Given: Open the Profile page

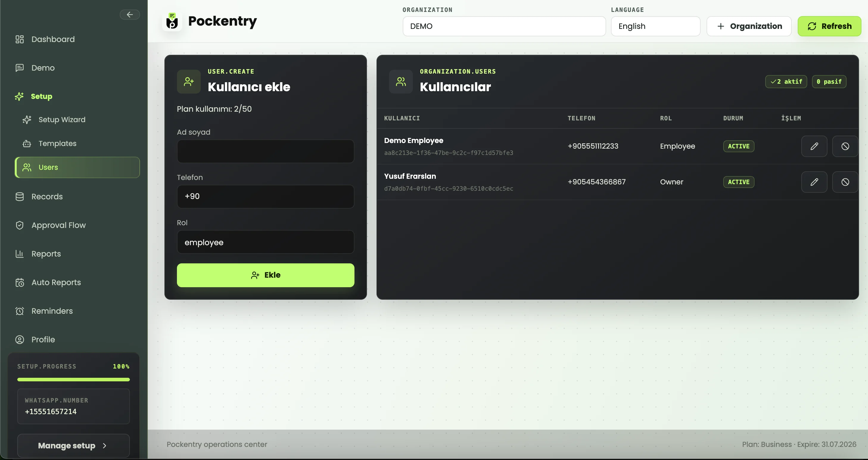Looking at the screenshot, I should (x=77, y=339).
